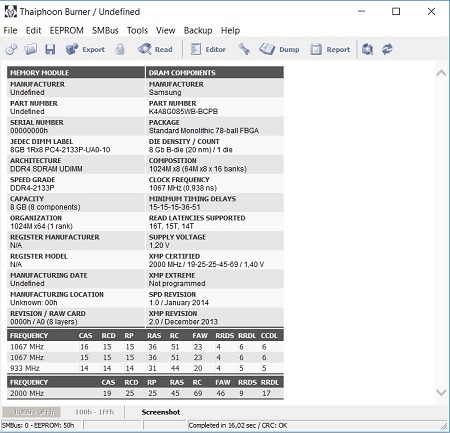Click the package value Standard Monolithic 78-ball FBGA
This screenshot has height=433, width=450.
coord(204,130)
